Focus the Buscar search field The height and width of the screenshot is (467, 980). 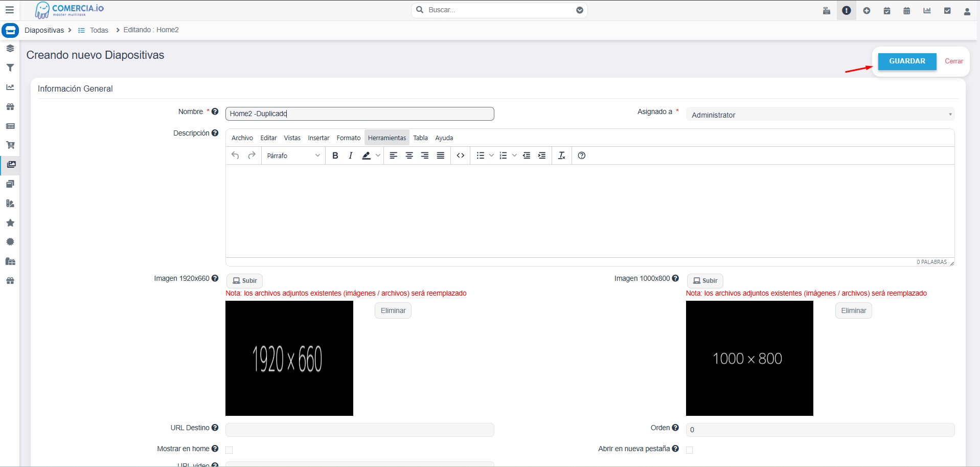pos(499,10)
